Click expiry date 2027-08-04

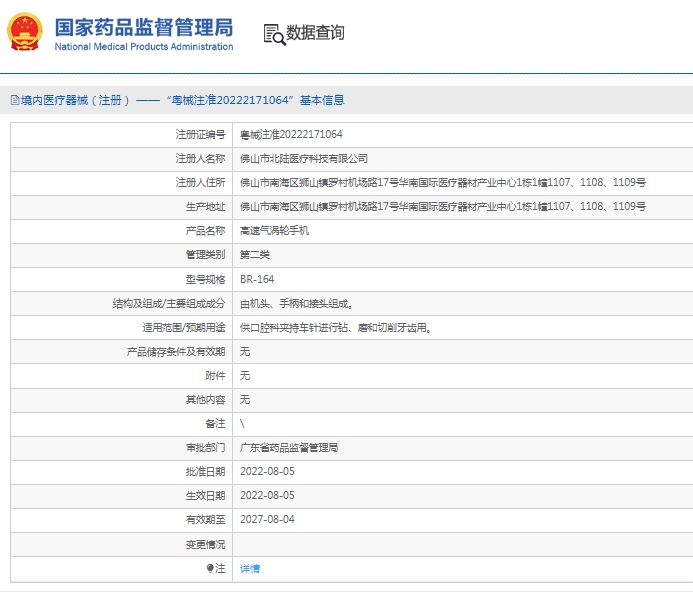tap(267, 519)
